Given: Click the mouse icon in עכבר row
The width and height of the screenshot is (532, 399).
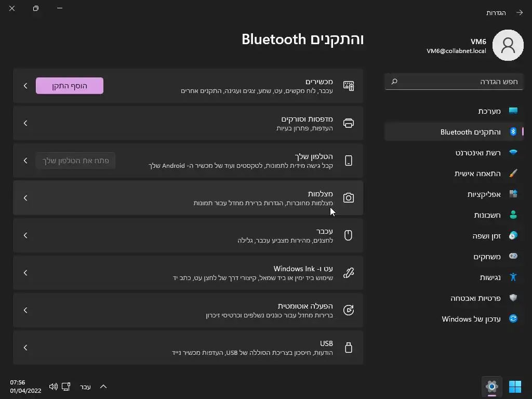Looking at the screenshot, I should point(349,235).
